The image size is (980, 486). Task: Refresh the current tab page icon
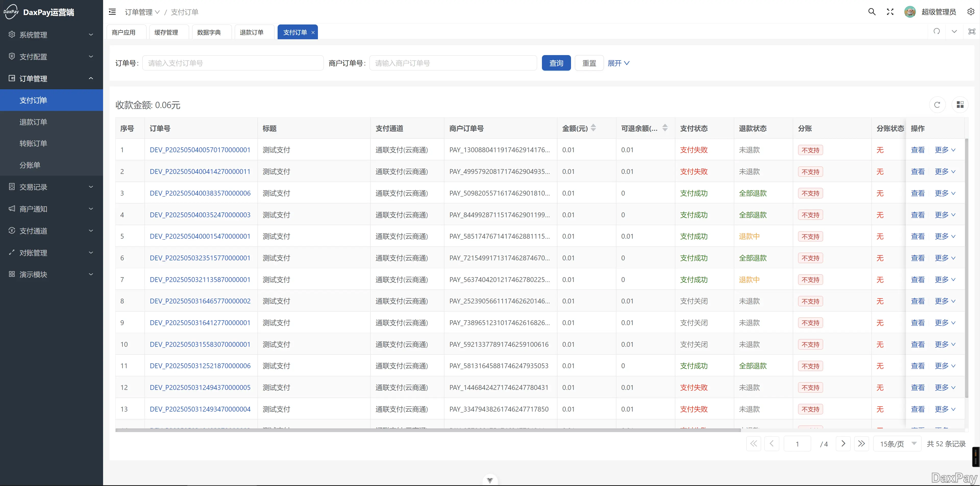point(937,32)
